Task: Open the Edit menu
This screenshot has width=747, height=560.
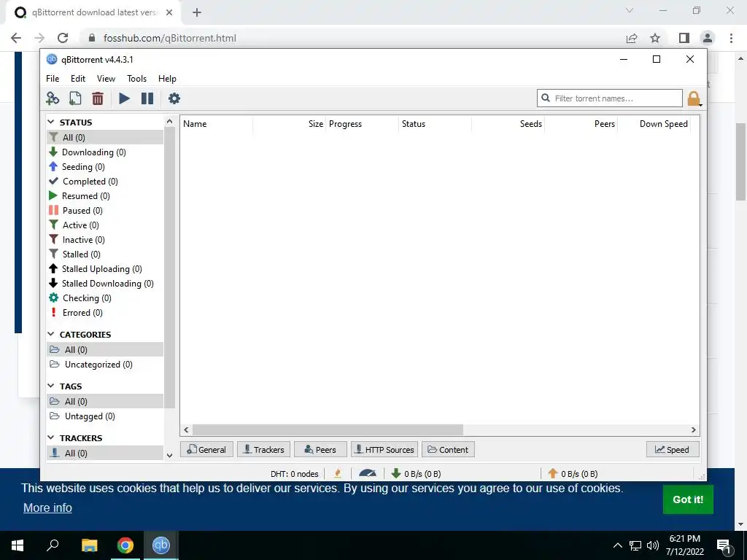Action: point(78,79)
